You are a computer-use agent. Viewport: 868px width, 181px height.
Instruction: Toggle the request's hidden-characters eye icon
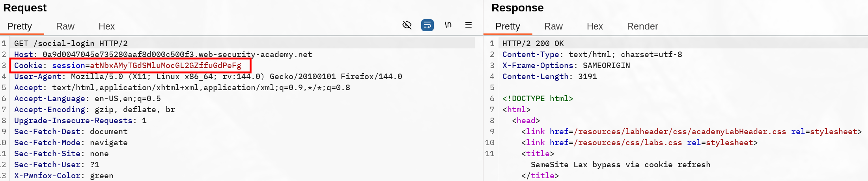(x=407, y=25)
